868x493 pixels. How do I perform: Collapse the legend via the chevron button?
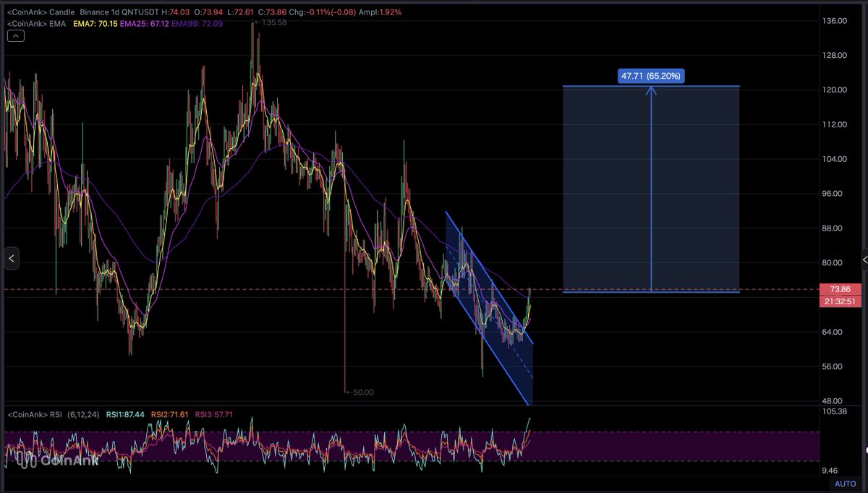pyautogui.click(x=15, y=35)
